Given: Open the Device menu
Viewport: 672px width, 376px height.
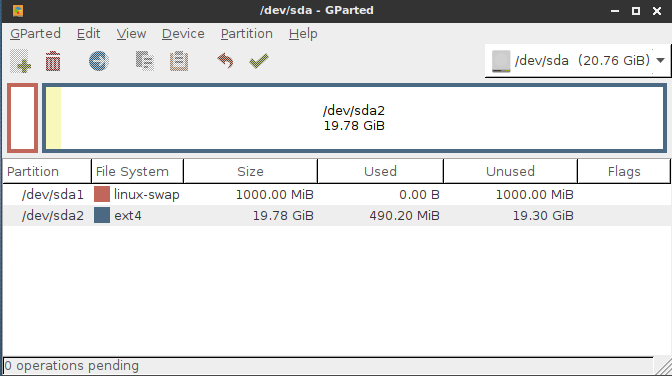Looking at the screenshot, I should pos(183,34).
